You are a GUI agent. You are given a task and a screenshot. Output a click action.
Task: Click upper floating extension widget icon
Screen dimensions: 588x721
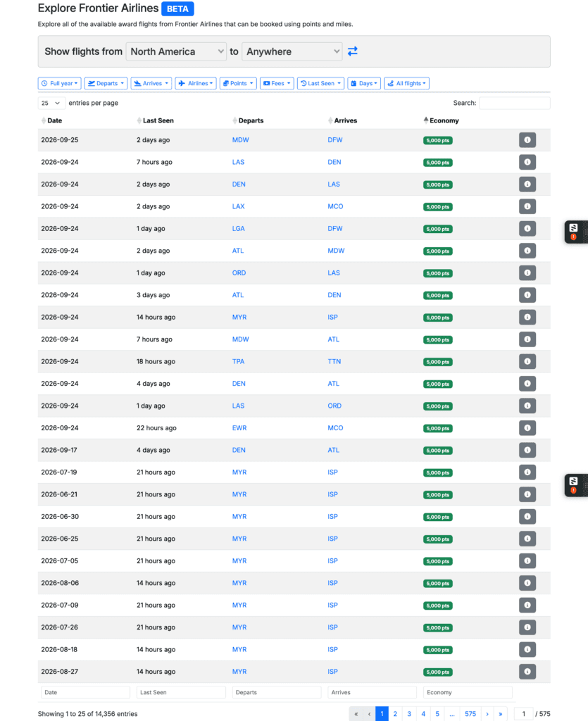coord(574,232)
